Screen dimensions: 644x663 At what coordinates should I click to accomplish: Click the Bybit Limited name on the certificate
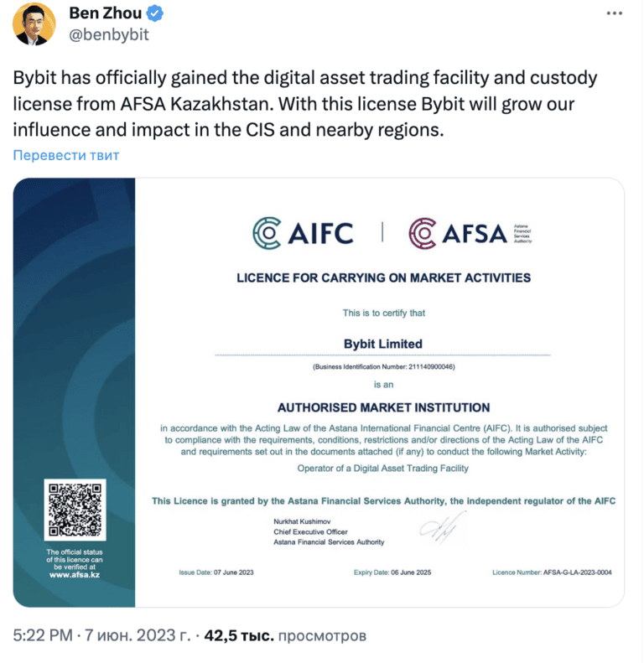tap(383, 344)
